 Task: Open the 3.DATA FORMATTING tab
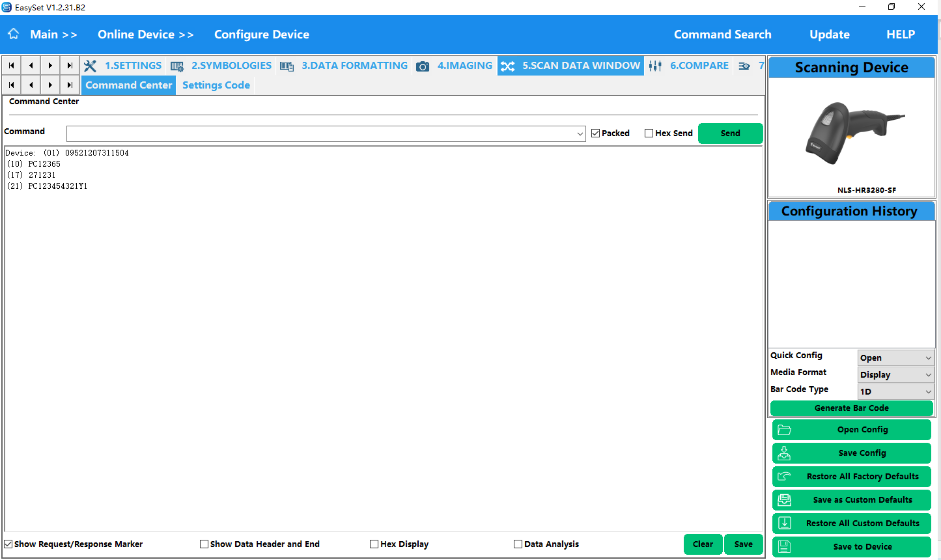point(354,66)
